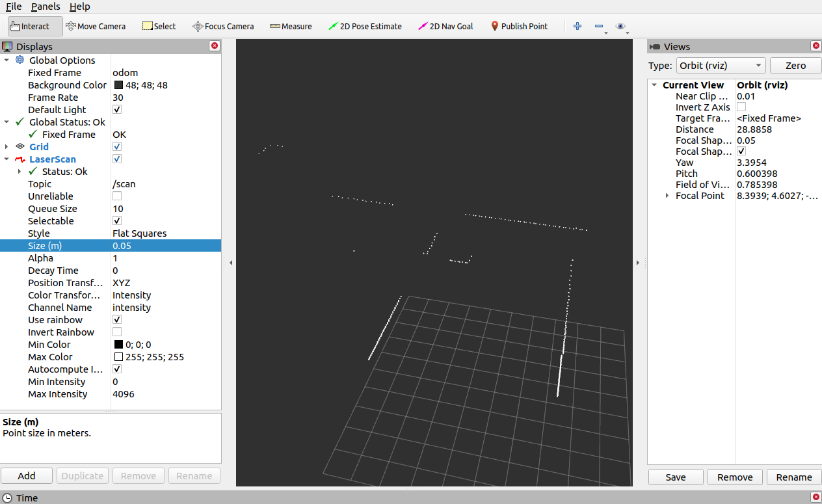The height and width of the screenshot is (504, 822).
Task: Click the Save view button
Action: pyautogui.click(x=676, y=477)
